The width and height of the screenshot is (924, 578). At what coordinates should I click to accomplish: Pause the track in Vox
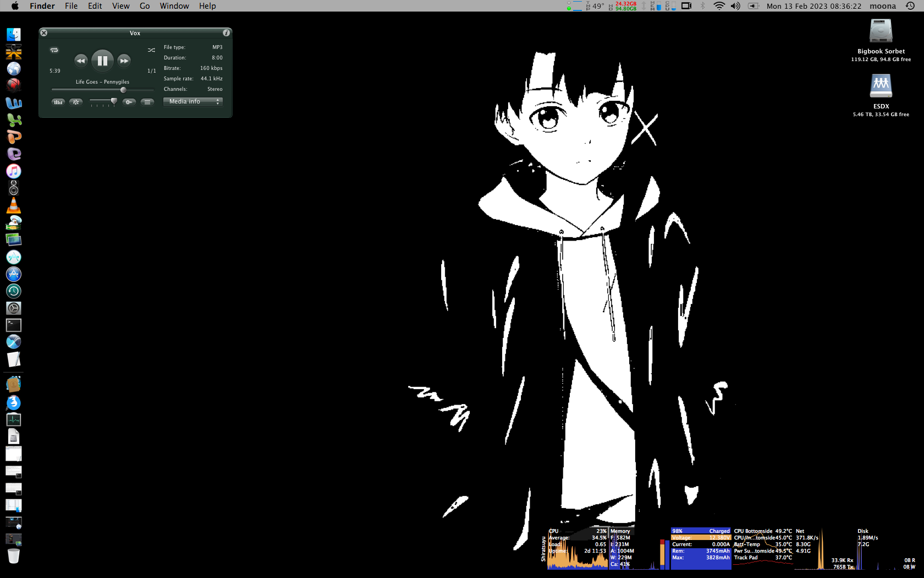(102, 61)
